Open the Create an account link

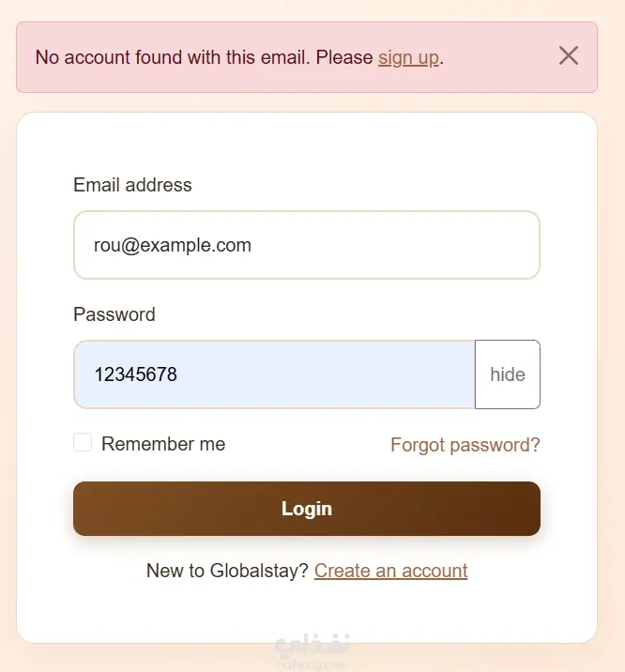point(390,571)
